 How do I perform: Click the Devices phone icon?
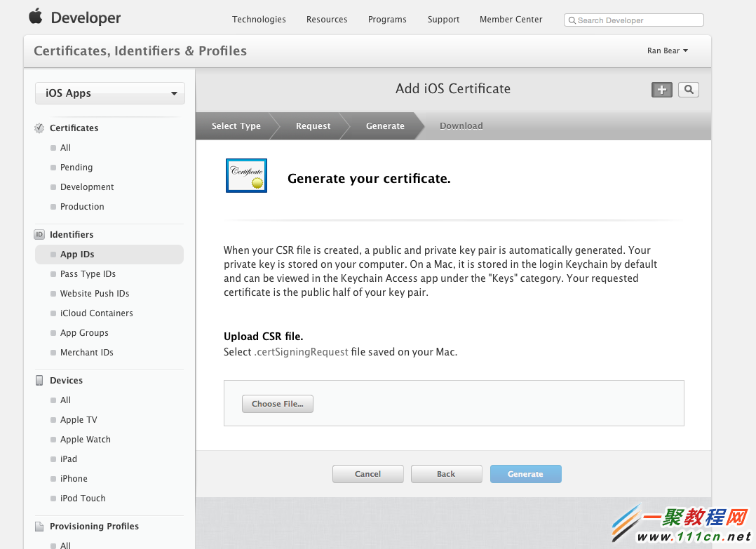(39, 381)
